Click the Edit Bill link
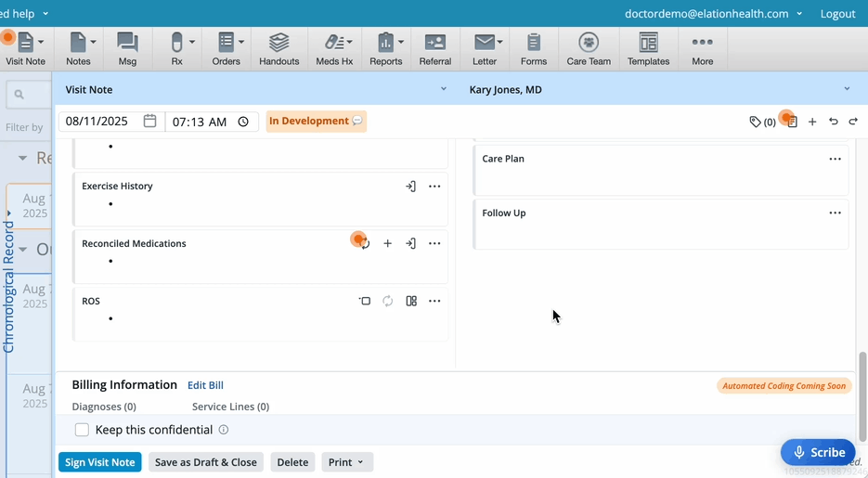Viewport: 868px width, 478px height. pos(205,385)
